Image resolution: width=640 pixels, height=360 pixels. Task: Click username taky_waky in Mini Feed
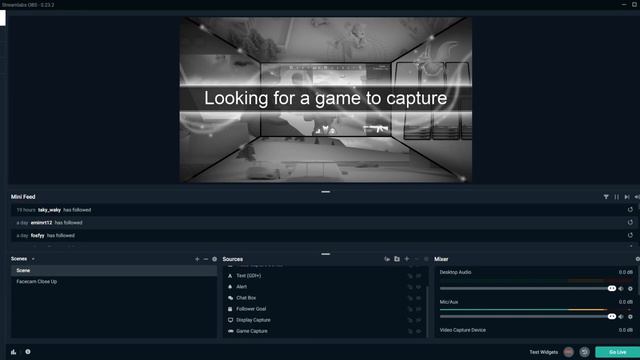click(x=49, y=210)
